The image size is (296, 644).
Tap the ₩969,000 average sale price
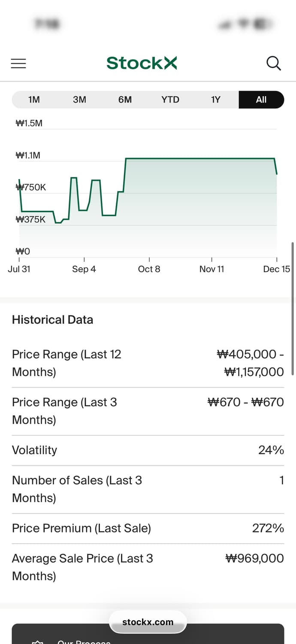pos(254,558)
